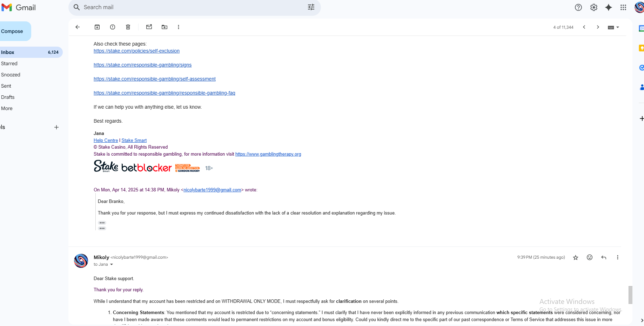This screenshot has width=644, height=326.
Task: Click the search magnifier icon
Action: tap(77, 7)
